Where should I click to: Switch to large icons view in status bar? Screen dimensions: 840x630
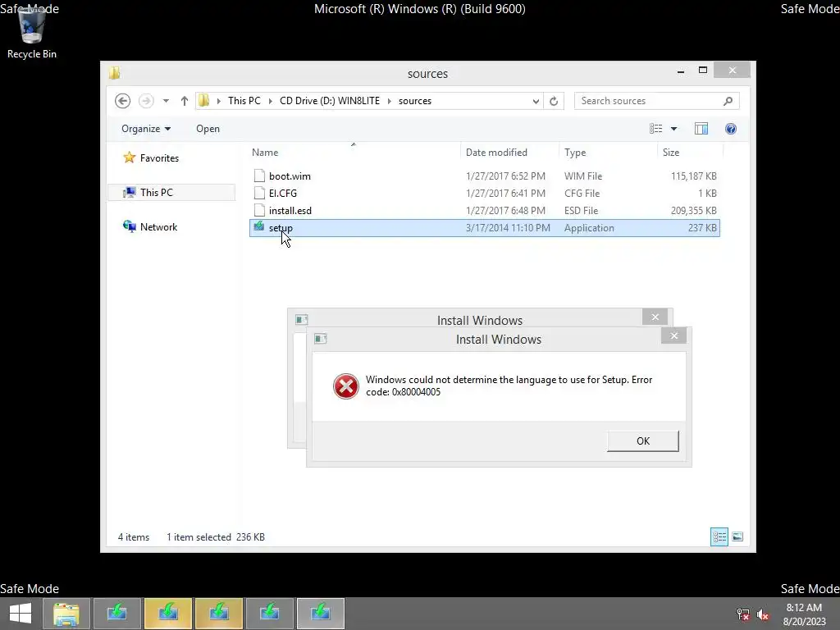(737, 536)
